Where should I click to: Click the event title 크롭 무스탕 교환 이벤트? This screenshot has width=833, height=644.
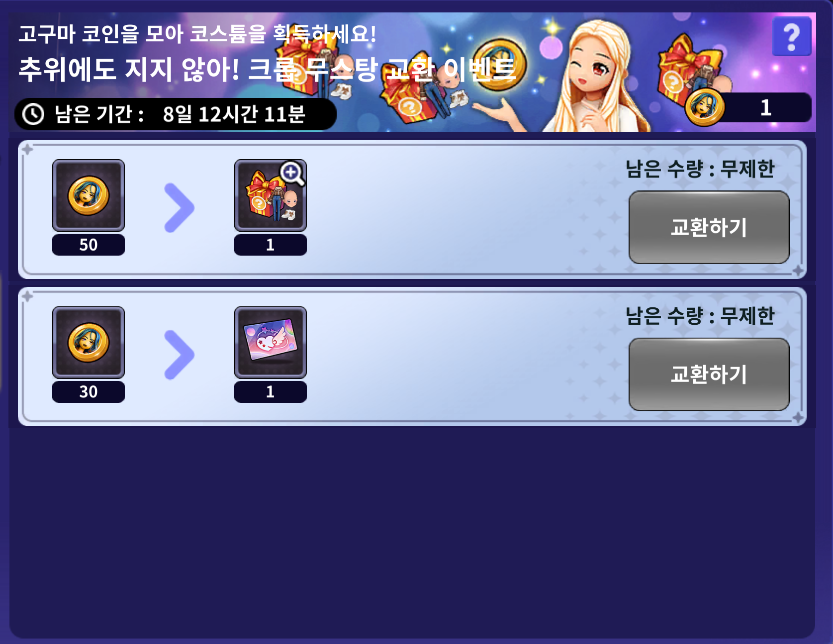[x=381, y=69]
